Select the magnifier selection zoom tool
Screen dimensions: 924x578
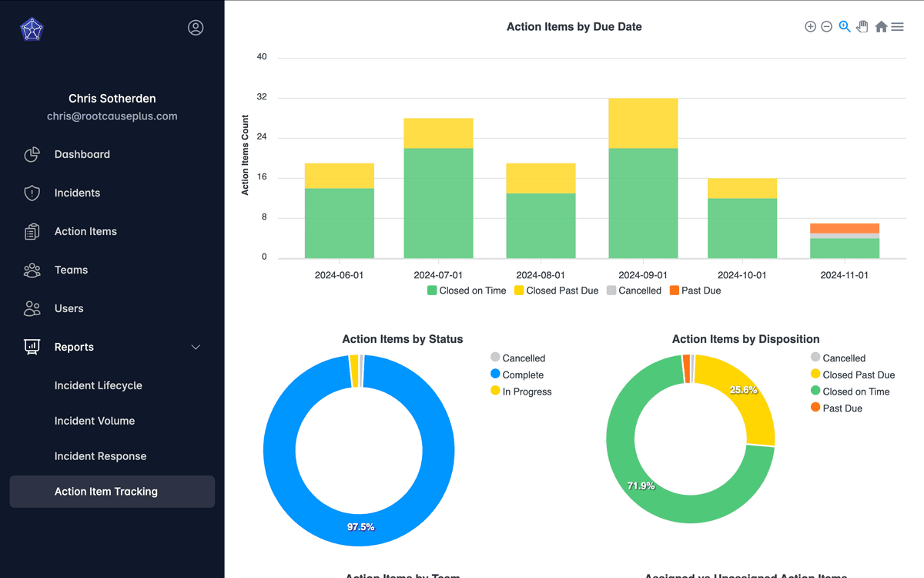pos(845,27)
